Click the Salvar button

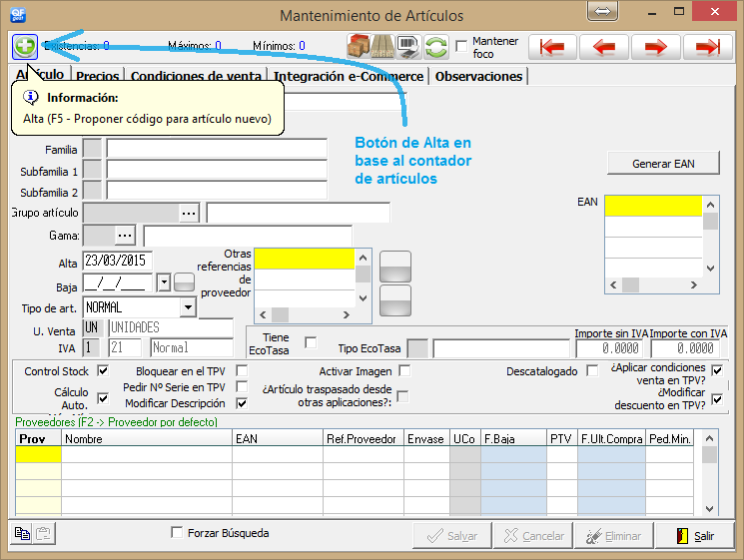pos(452,536)
